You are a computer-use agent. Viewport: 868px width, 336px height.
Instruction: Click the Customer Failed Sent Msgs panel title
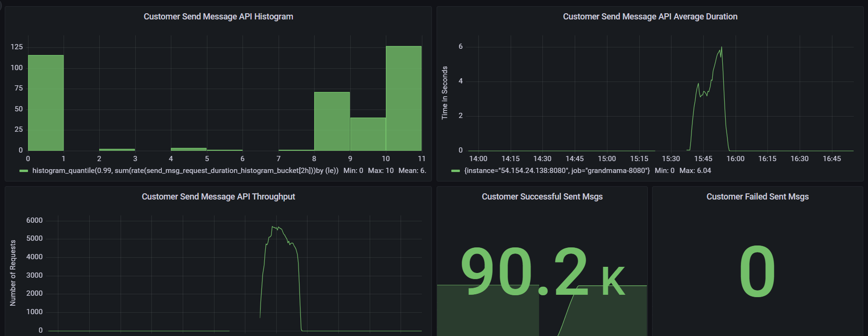pyautogui.click(x=757, y=197)
